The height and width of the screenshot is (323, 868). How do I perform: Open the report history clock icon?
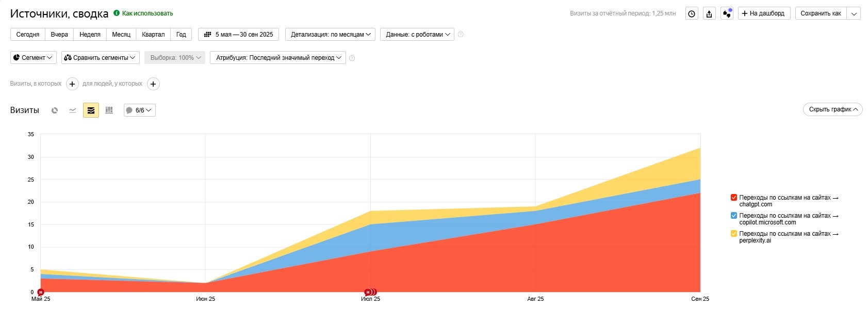(x=692, y=14)
